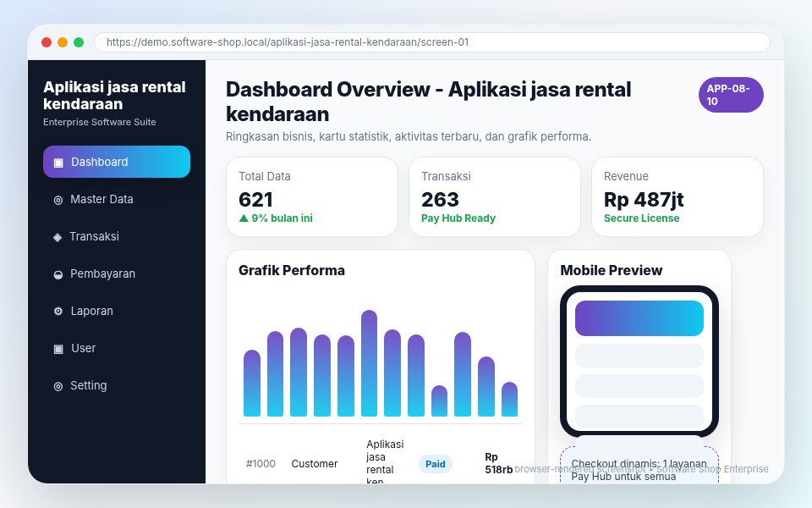
Task: Open Master Data in the sidebar
Action: 117,199
